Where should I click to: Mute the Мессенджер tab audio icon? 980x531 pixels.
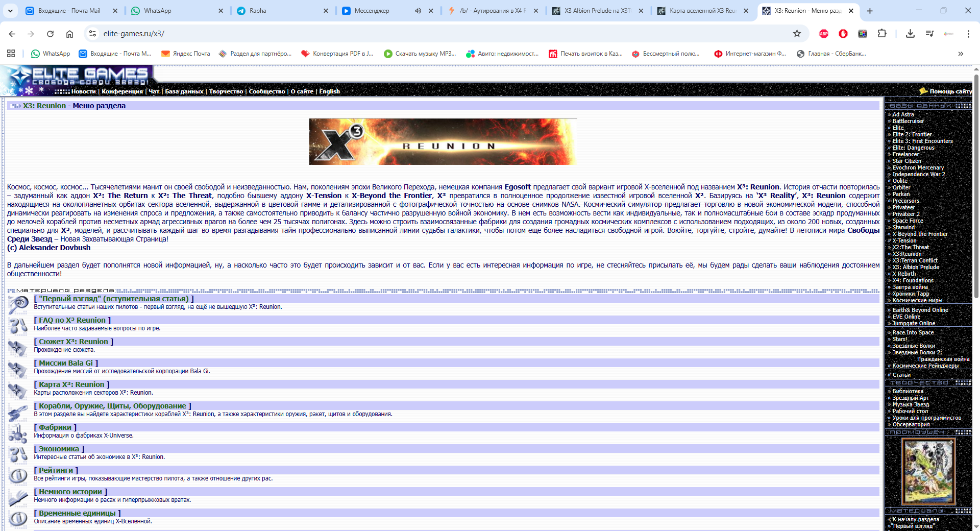[x=418, y=11]
